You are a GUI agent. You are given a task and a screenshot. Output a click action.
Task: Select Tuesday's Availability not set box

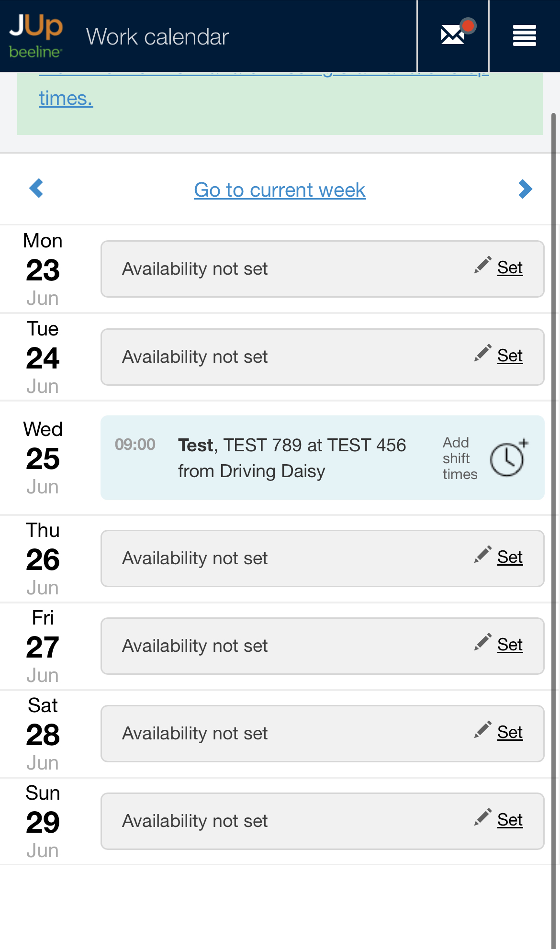[287, 357]
